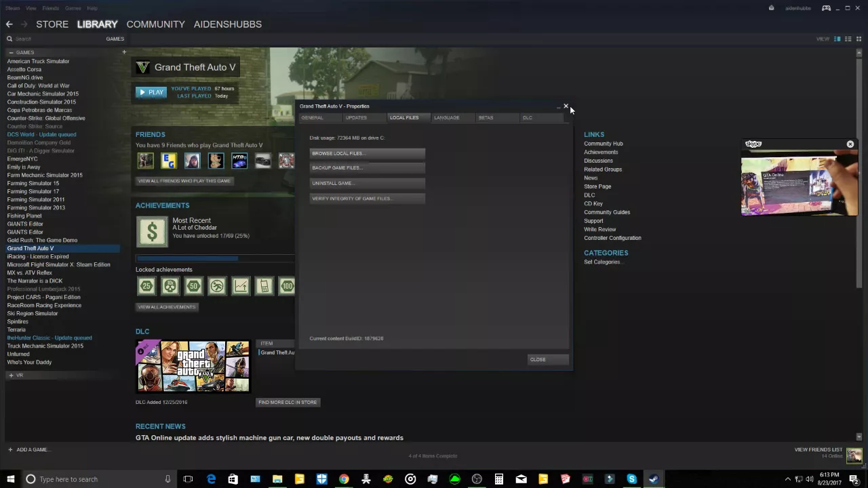Open Store Page link

(597, 186)
